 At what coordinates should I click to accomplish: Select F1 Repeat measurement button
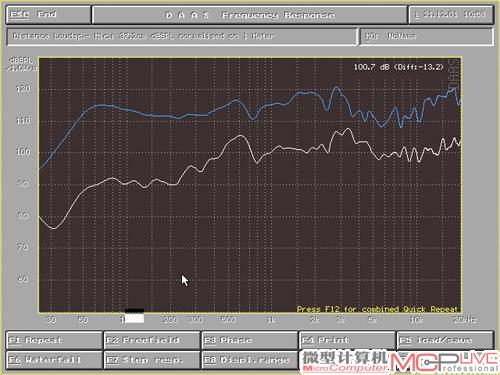54,340
